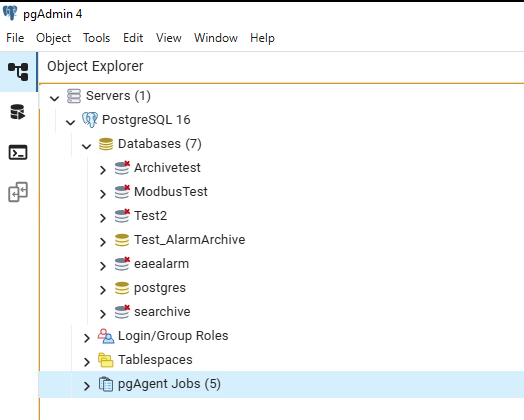Click the Tablespaces folder icon
524x420 pixels.
(106, 360)
